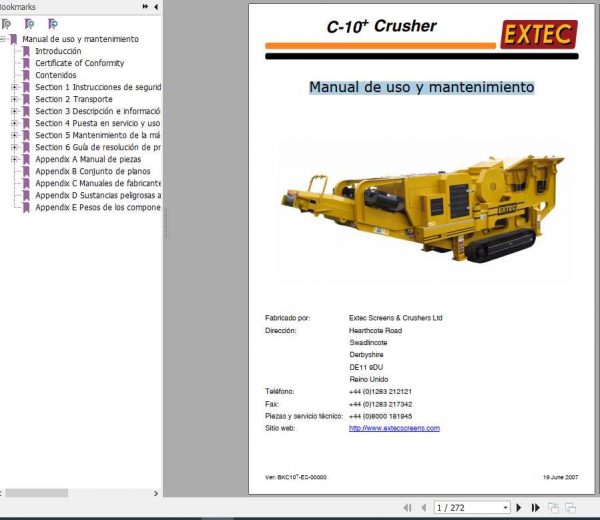600x520 pixels.
Task: Click the bookmark icon beside Appendix E
Action: 26,207
